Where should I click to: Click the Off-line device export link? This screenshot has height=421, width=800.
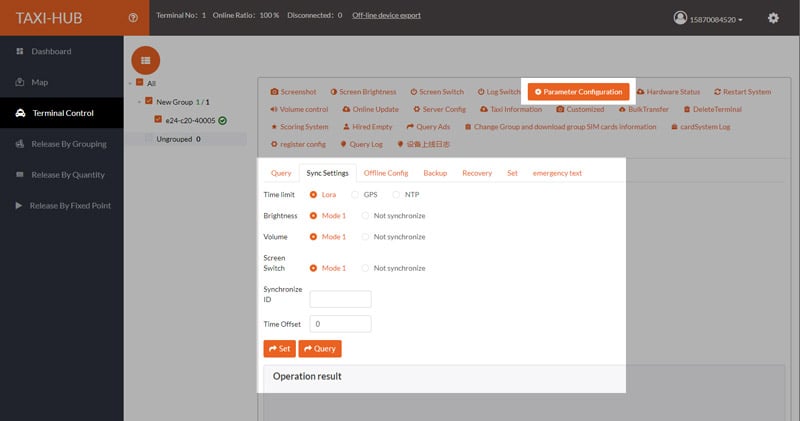coord(386,15)
